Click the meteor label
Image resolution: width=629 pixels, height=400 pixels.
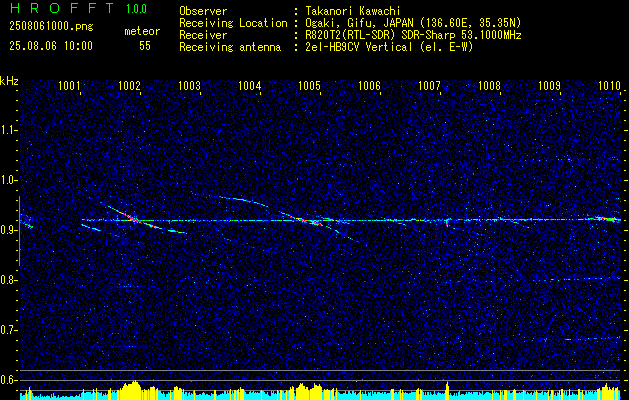(142, 31)
